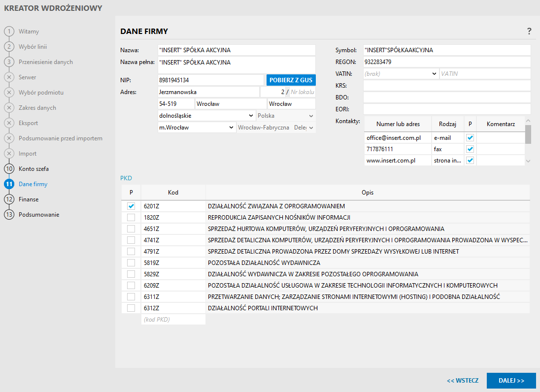Image resolution: width=540 pixels, height=392 pixels.
Task: Select the contact cell office@insert.com.pl
Action: coord(398,138)
